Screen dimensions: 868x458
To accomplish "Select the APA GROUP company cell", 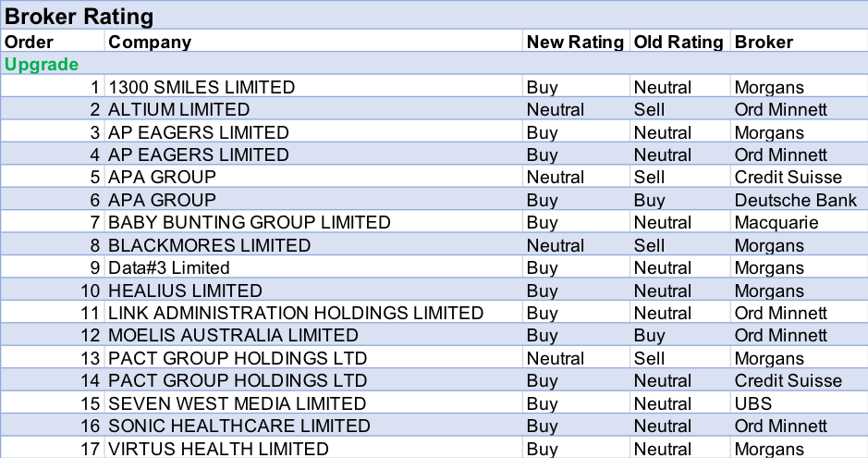I will pyautogui.click(x=163, y=200).
